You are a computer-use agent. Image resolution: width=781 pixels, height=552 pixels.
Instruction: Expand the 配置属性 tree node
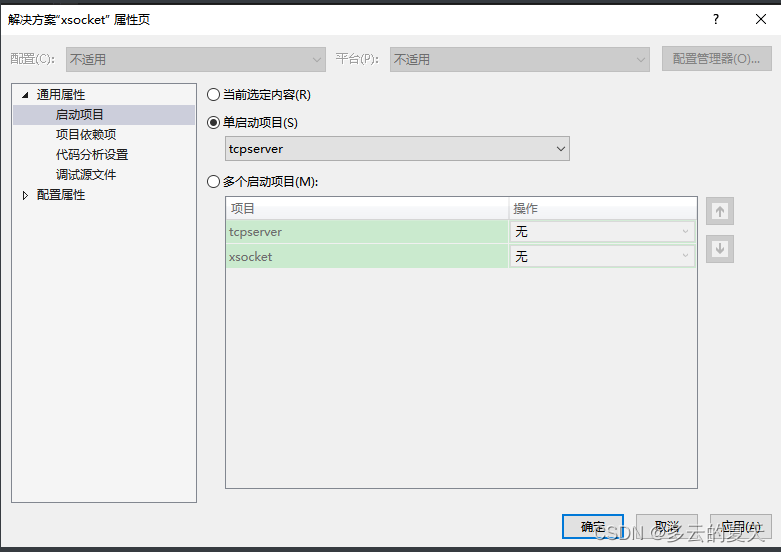pyautogui.click(x=25, y=195)
